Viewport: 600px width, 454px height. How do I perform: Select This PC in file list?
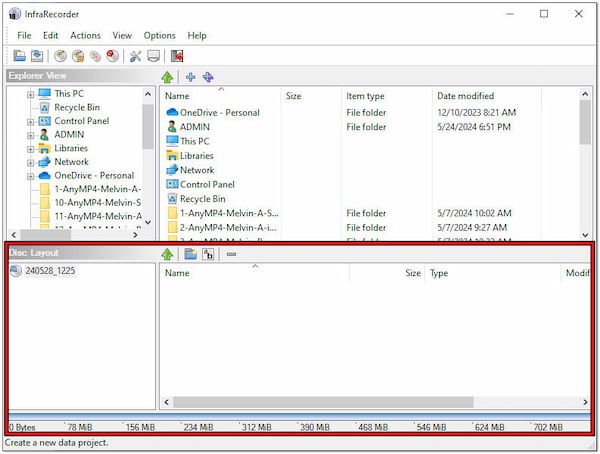(194, 141)
